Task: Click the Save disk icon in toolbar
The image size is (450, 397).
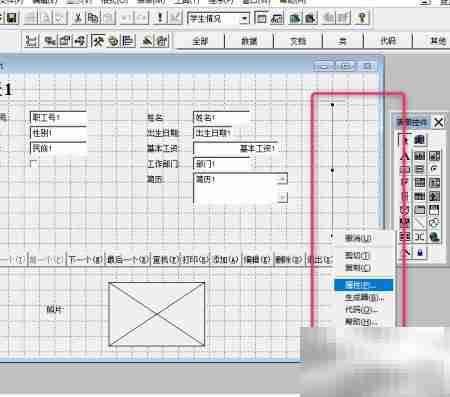Action: pyautogui.click(x=12, y=18)
